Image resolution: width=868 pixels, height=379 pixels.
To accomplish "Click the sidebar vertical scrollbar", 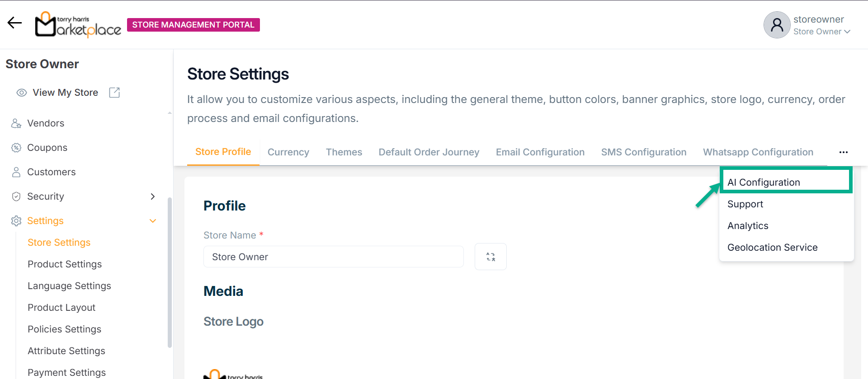I will click(170, 271).
